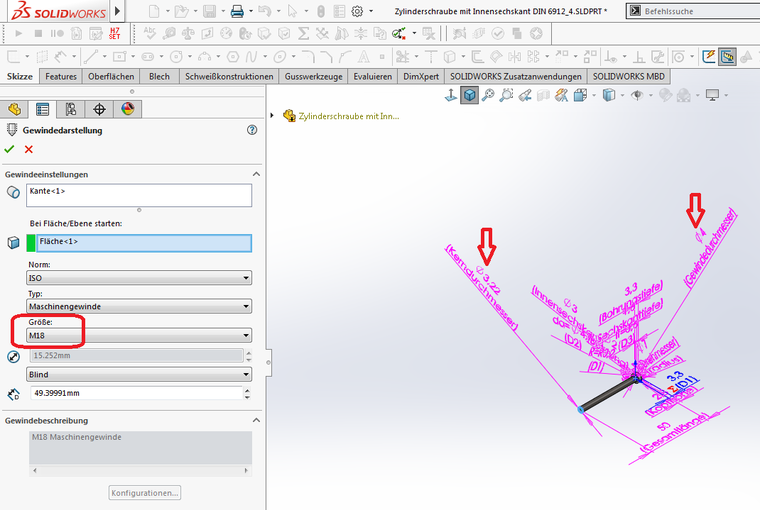Image resolution: width=760 pixels, height=510 pixels.
Task: Click Zoom to Area icon
Action: point(507,95)
